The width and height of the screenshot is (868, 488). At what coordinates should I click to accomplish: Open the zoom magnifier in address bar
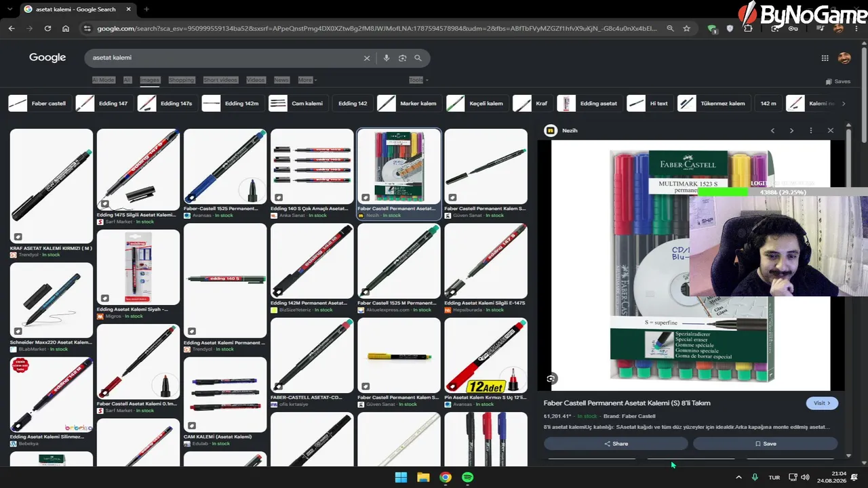coord(670,28)
